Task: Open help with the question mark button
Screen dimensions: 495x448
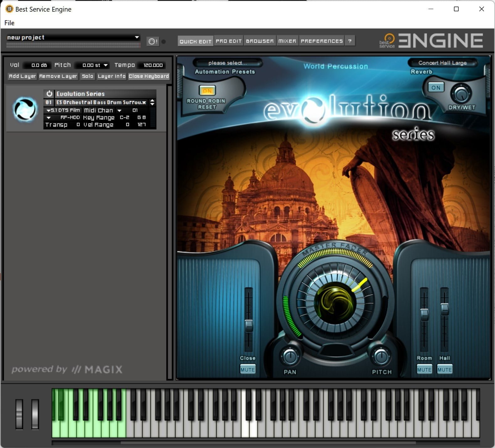Action: [350, 41]
